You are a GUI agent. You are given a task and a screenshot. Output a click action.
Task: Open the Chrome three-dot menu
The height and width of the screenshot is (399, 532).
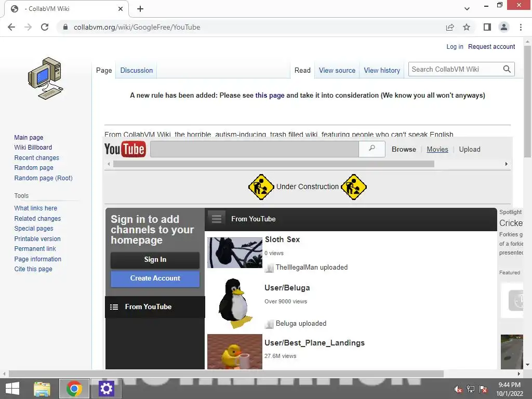tap(521, 27)
